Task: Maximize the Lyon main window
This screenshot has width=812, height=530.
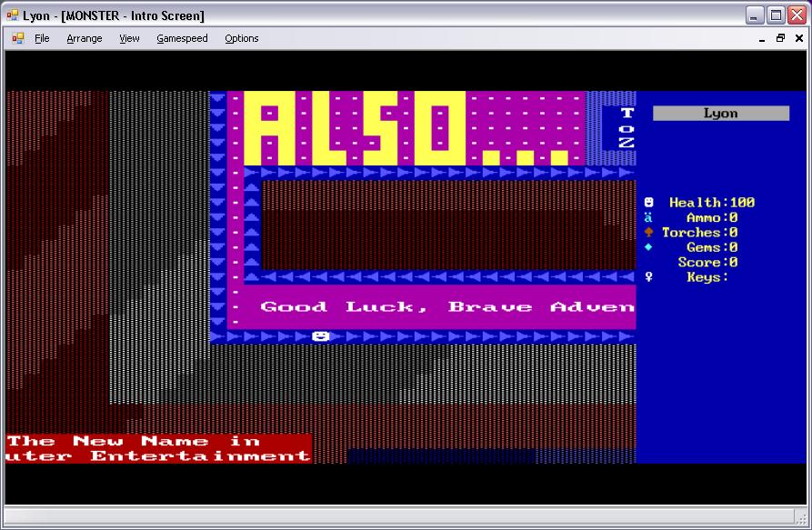Action: pos(776,15)
